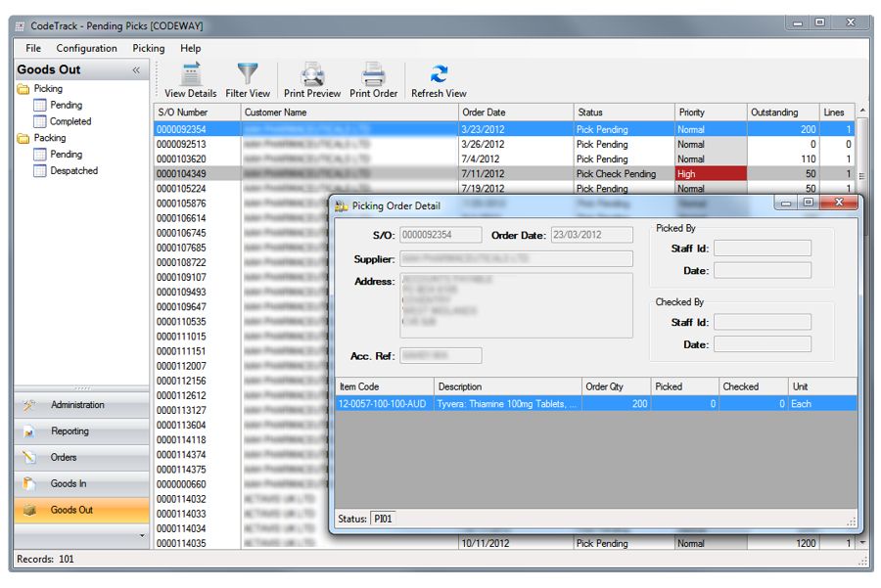Screen dimensions: 881x588
Task: Open the Picking menu in menu bar
Action: tap(149, 48)
